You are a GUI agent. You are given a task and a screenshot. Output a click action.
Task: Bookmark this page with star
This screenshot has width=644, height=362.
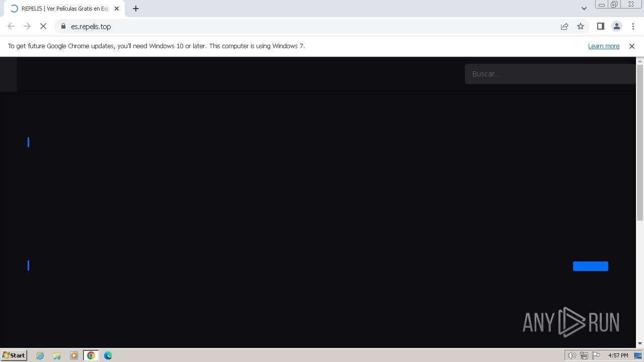point(581,27)
